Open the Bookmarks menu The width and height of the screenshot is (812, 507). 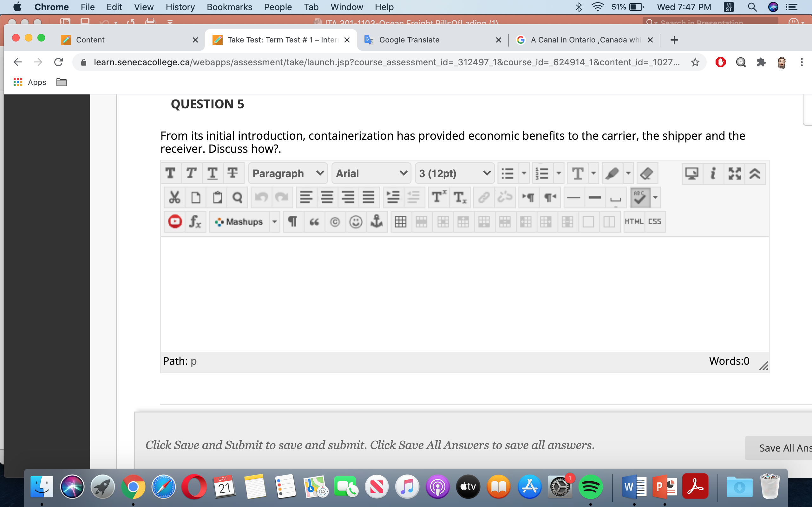229,7
